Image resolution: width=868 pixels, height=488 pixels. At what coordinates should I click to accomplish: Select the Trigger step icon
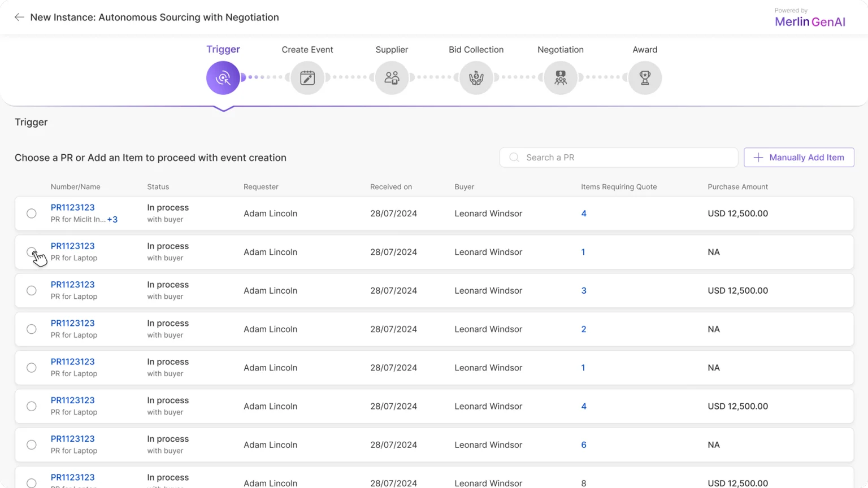click(x=223, y=78)
